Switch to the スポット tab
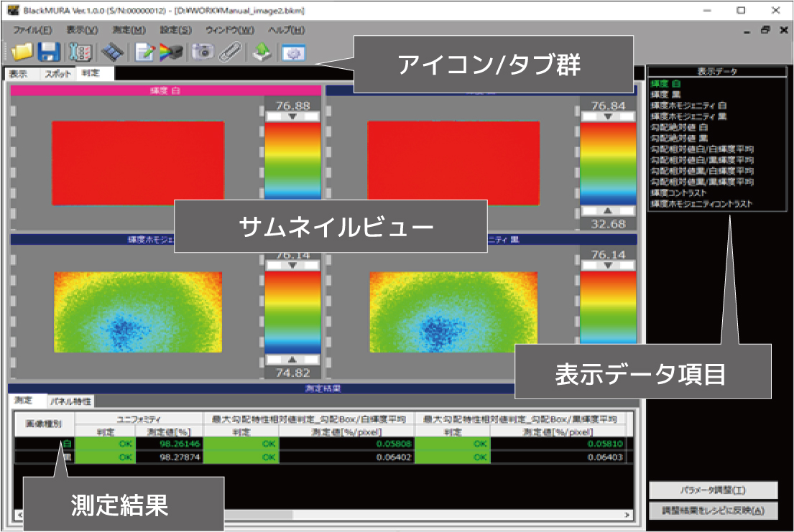The height and width of the screenshot is (532, 794). click(57, 74)
